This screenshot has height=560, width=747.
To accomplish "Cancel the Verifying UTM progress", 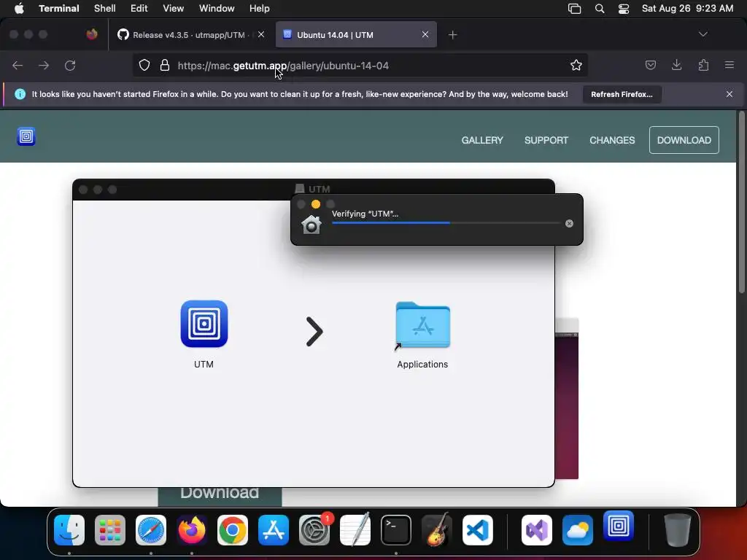I will click(569, 223).
